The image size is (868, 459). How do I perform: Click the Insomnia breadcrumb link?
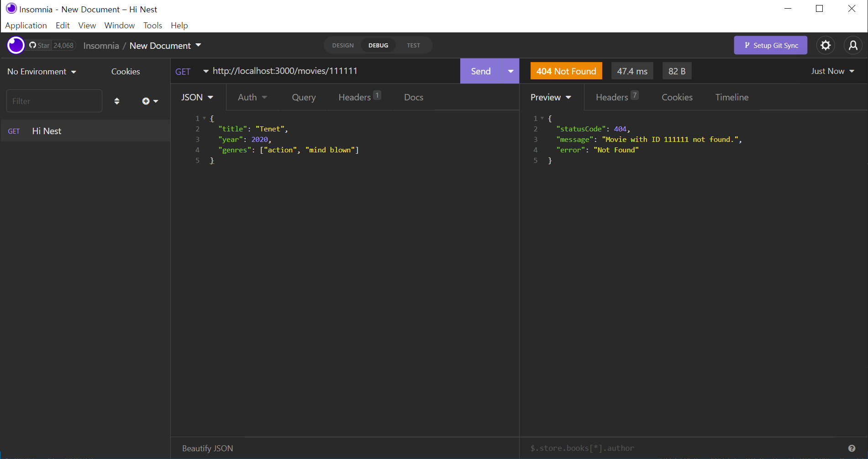click(101, 46)
